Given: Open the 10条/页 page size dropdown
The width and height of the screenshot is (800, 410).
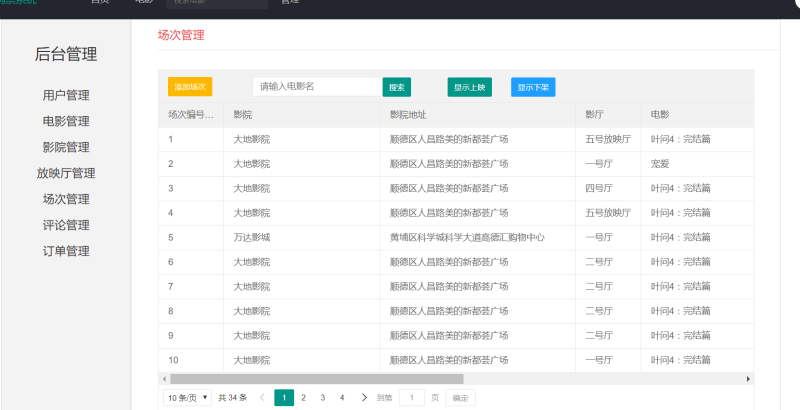Looking at the screenshot, I should click(187, 398).
